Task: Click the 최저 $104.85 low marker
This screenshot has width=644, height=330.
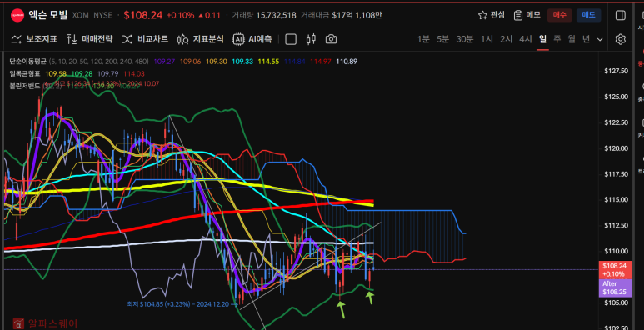Action: (182, 304)
